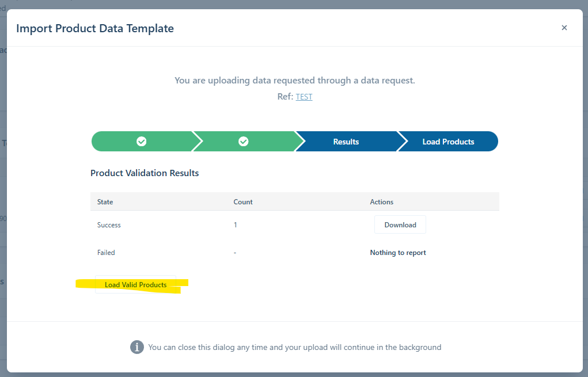
Task: Select the Results step in progress bar
Action: (346, 142)
